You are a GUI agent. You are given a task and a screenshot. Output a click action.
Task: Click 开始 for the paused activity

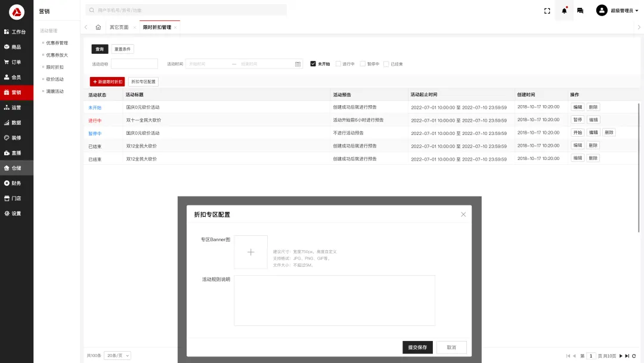click(x=577, y=133)
